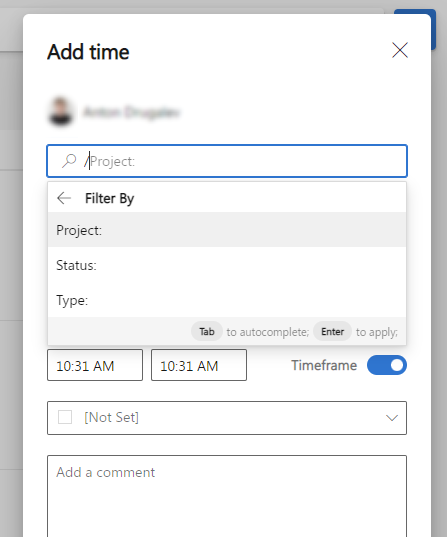The image size is (447, 537).
Task: Click the Filter By header label
Action: [x=110, y=198]
